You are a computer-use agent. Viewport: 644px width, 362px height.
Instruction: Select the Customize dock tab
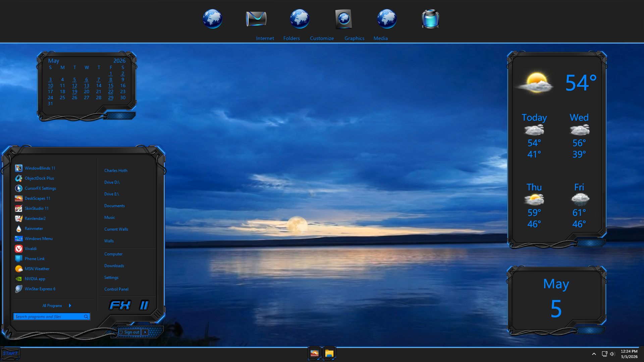point(322,38)
